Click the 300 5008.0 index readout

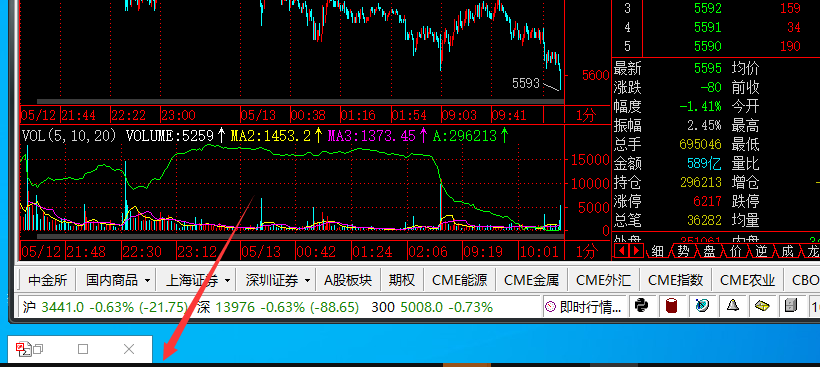pyautogui.click(x=432, y=307)
